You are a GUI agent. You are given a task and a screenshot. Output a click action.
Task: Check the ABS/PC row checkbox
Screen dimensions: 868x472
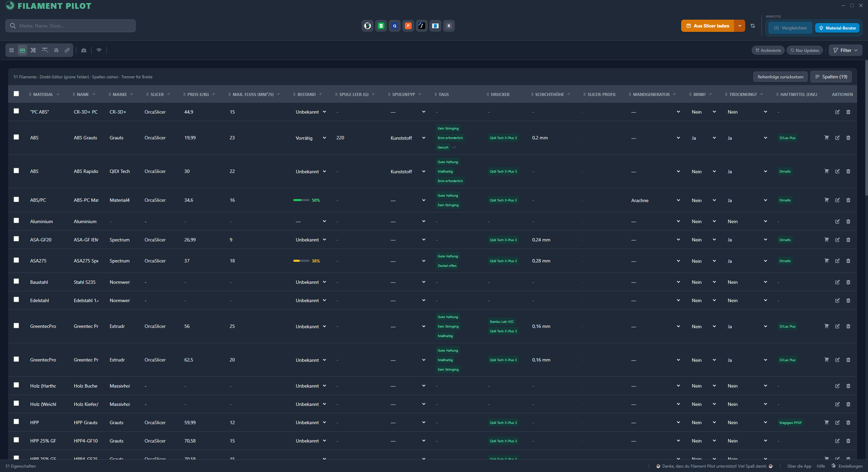click(x=16, y=199)
